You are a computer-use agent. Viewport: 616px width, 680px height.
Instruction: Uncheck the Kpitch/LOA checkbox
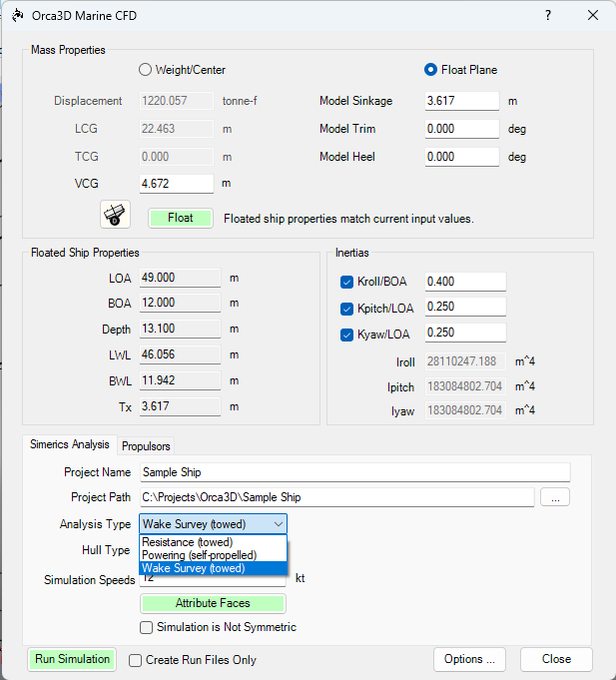(x=346, y=309)
